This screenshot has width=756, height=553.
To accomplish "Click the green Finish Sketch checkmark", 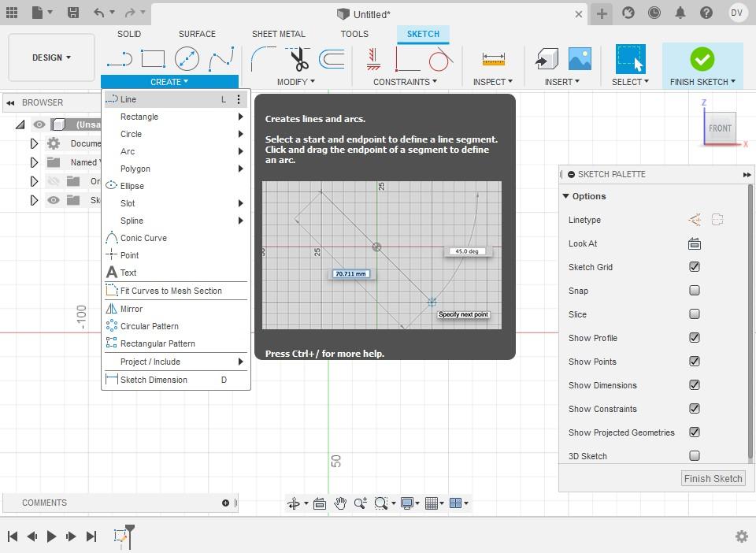I will click(x=702, y=59).
